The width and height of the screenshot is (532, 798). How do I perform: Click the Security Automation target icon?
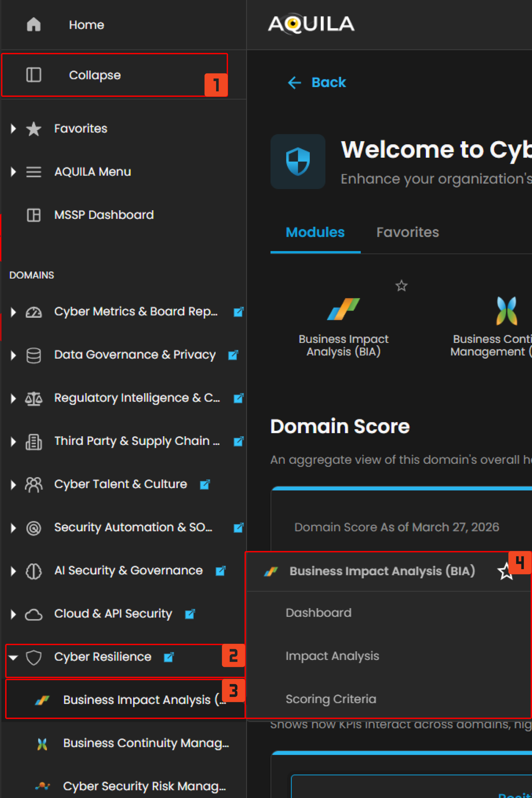coord(34,528)
